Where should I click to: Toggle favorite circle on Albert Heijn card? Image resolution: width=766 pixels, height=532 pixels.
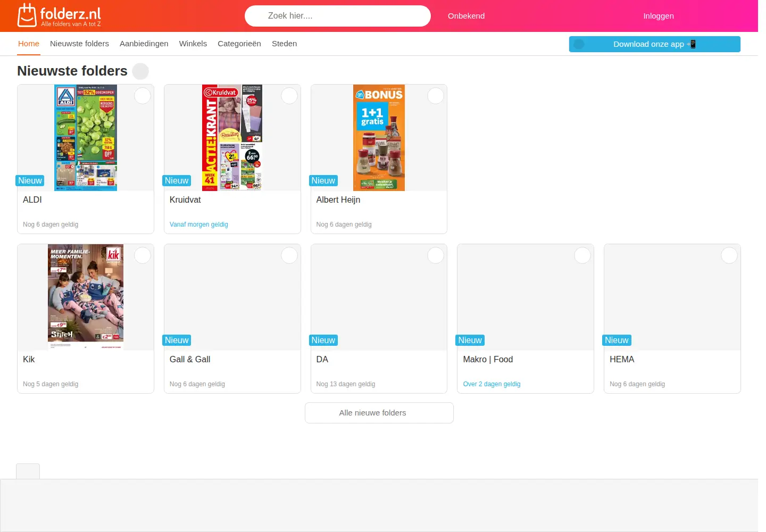pyautogui.click(x=436, y=96)
